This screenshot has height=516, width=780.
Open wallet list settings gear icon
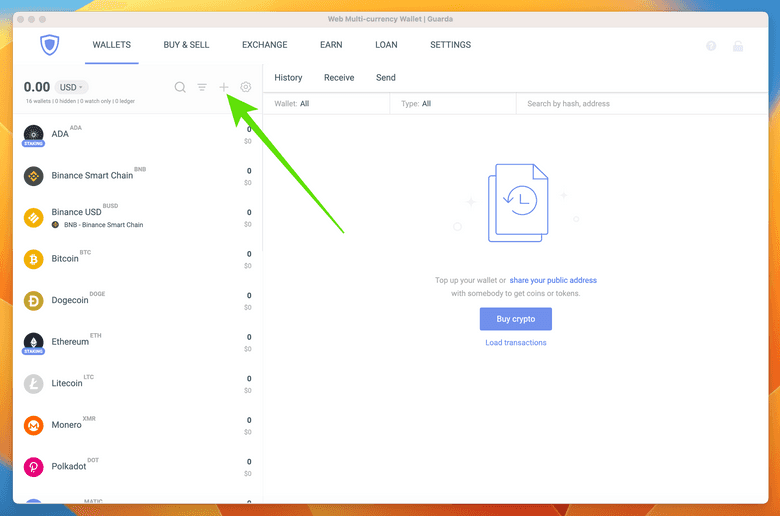(246, 87)
